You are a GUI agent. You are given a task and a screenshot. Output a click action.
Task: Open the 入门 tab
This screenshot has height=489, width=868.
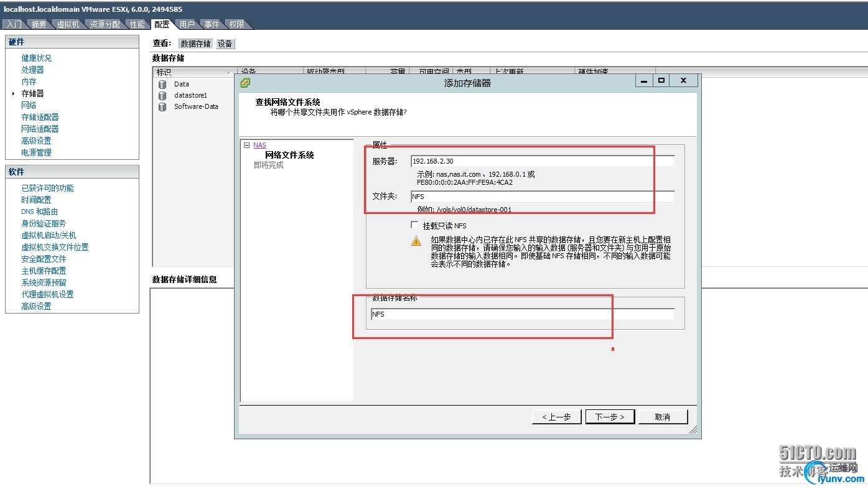[14, 24]
